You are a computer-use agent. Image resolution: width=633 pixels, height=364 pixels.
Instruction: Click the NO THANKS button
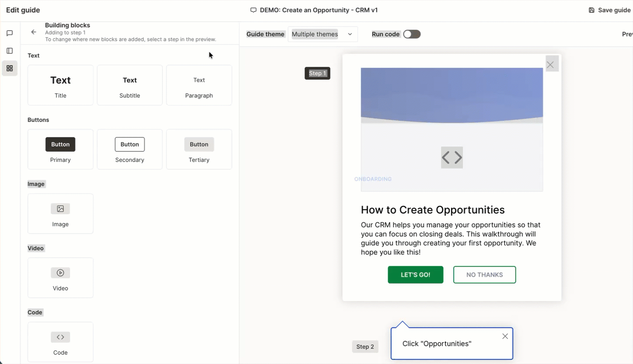[485, 275]
